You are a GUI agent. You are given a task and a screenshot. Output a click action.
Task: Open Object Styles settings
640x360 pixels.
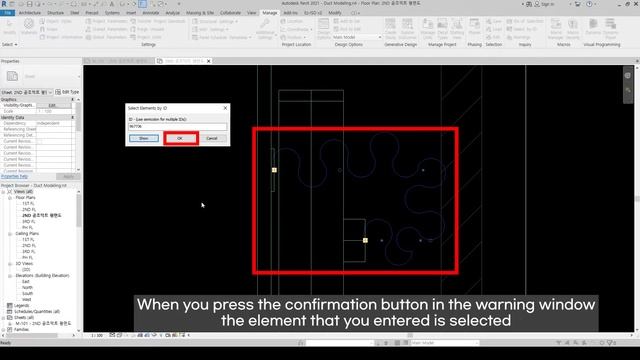pyautogui.click(x=56, y=21)
